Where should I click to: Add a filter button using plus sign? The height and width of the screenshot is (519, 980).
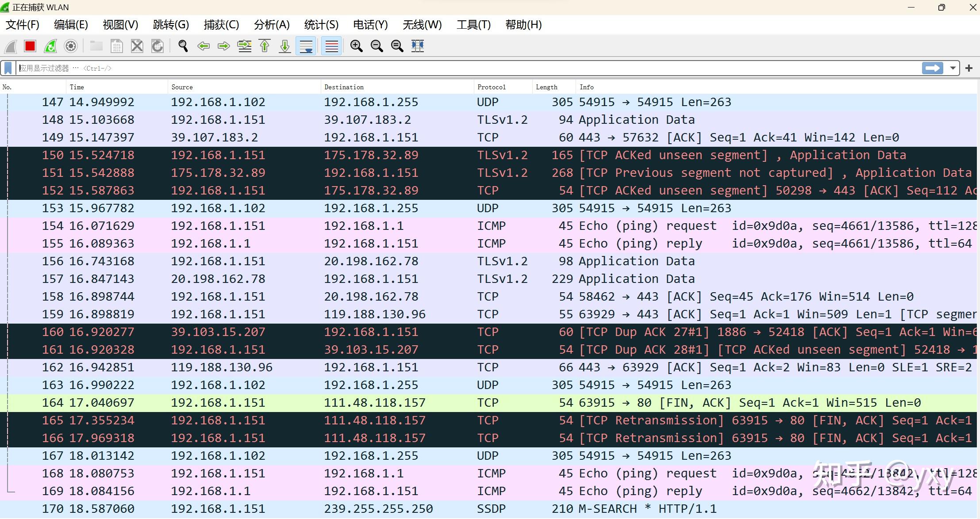[969, 68]
